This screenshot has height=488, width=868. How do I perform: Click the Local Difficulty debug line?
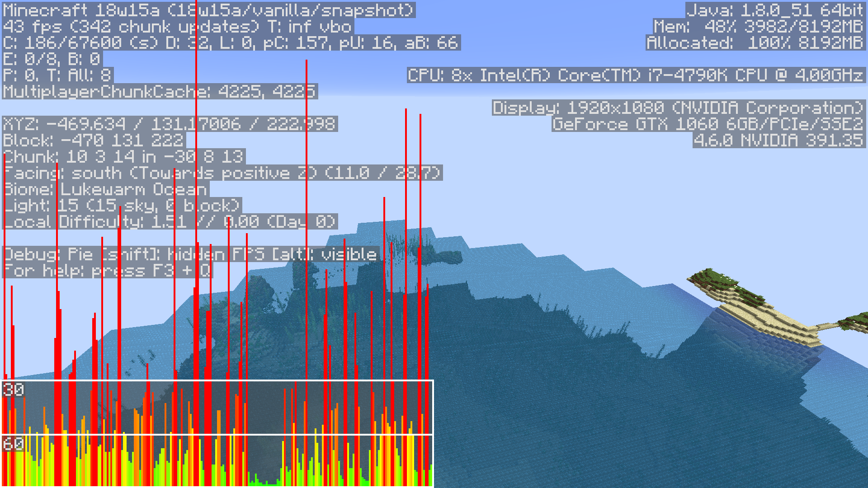pos(170,222)
